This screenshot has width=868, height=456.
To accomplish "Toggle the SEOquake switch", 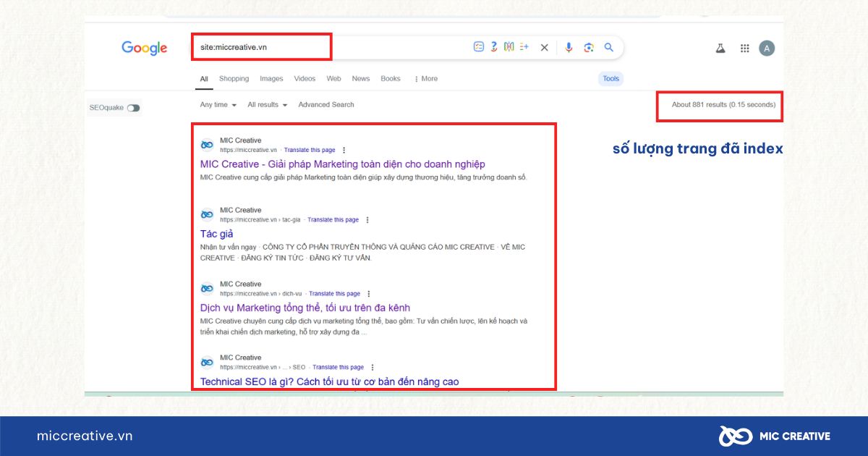I will tap(133, 108).
